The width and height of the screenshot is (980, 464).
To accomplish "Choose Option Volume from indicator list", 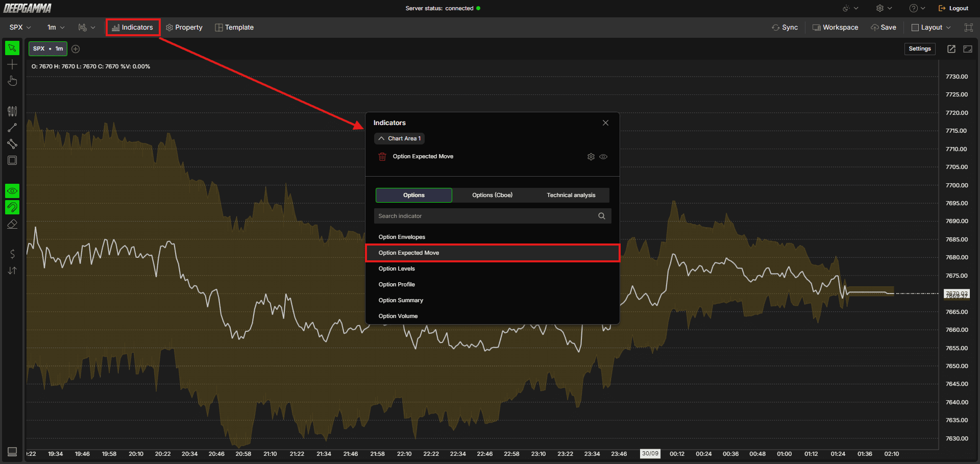I will tap(493, 316).
